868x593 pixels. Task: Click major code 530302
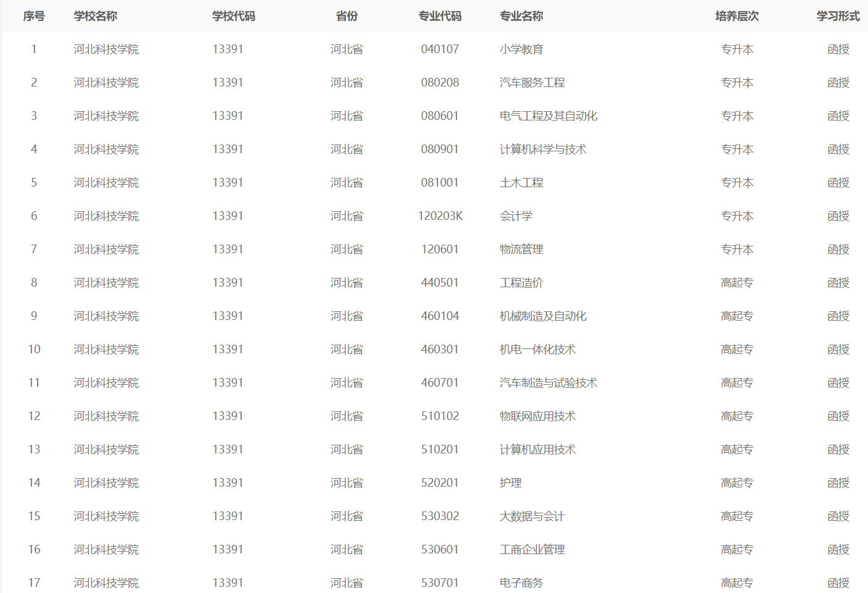pos(440,516)
